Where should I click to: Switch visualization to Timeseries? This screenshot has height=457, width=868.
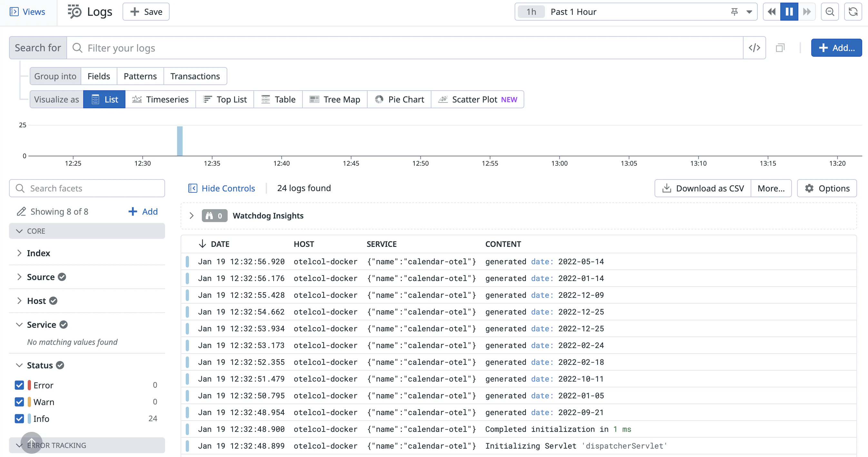(x=160, y=99)
